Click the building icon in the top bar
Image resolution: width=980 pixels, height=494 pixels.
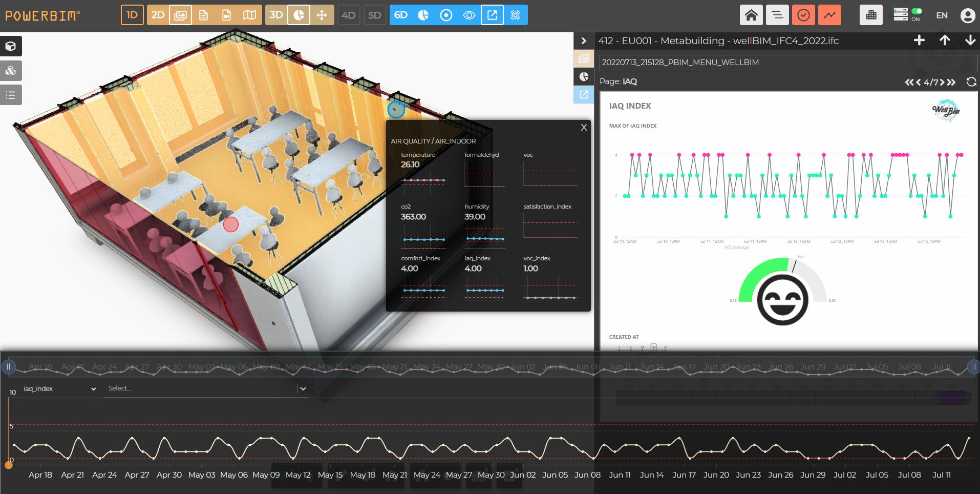(x=870, y=14)
